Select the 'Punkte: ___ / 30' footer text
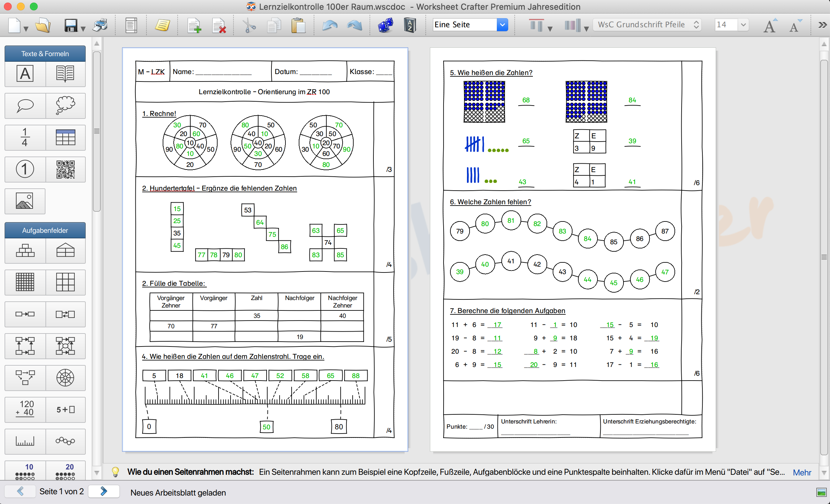Image resolution: width=830 pixels, height=504 pixels. 470,427
